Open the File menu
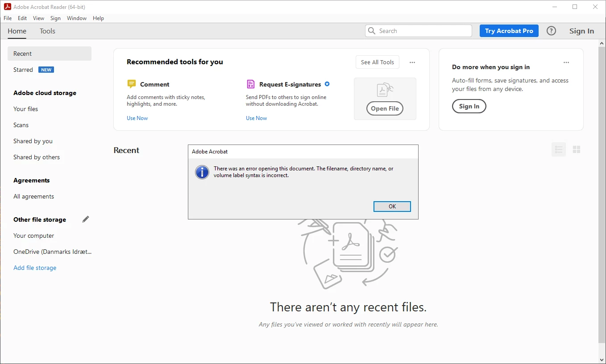 coord(8,18)
